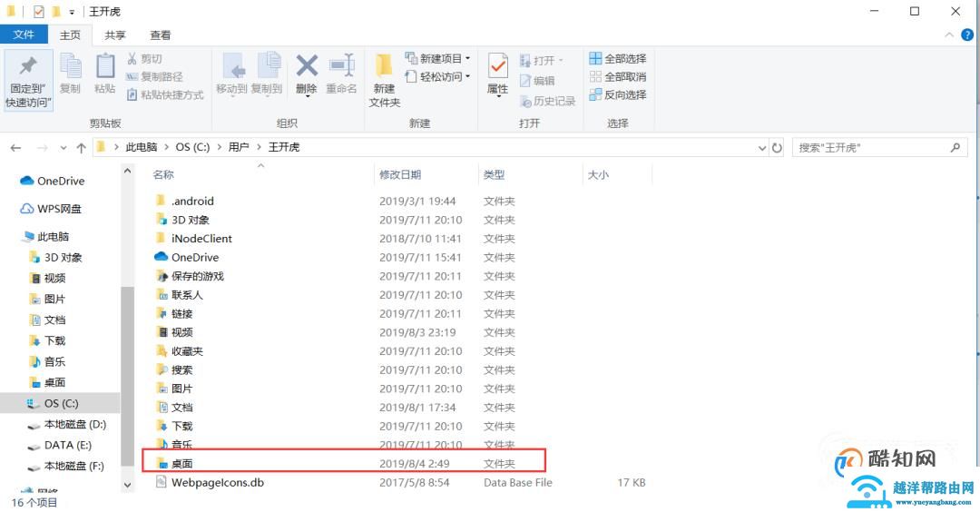
Task: Open the blue help question icon
Action: click(x=967, y=35)
